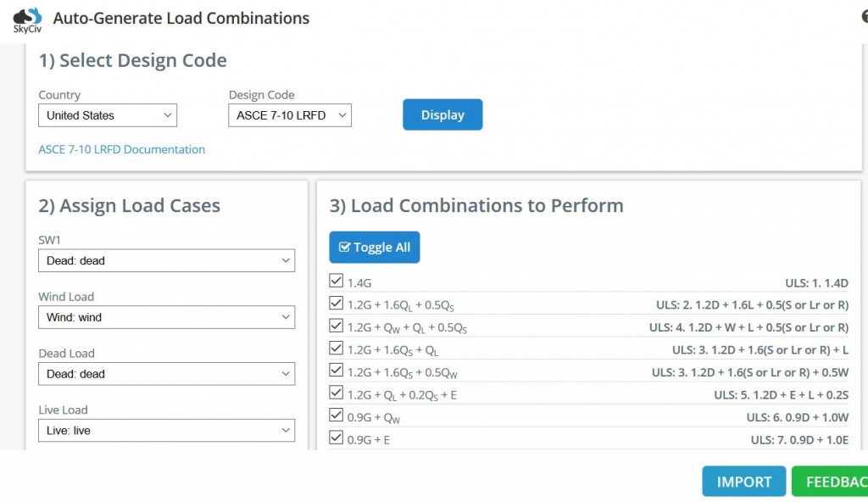
Task: Uncheck the 1.2G + 1.6QS + QL combination
Action: point(337,349)
